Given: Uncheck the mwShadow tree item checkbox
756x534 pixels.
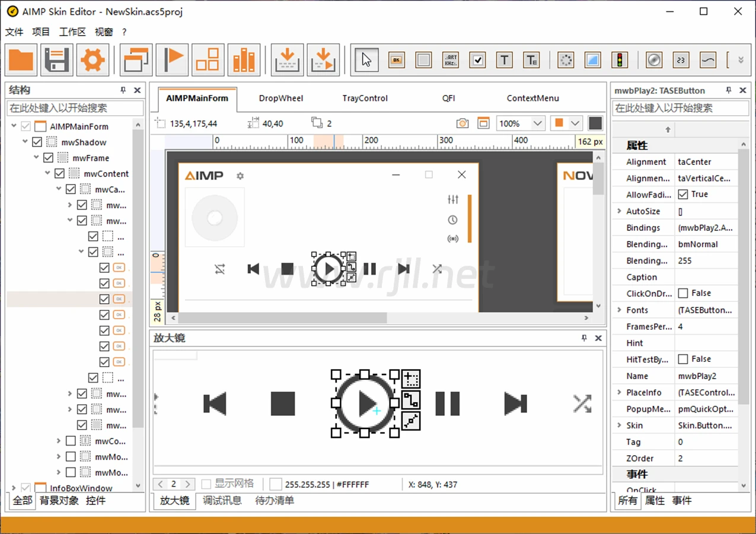Looking at the screenshot, I should (x=37, y=142).
